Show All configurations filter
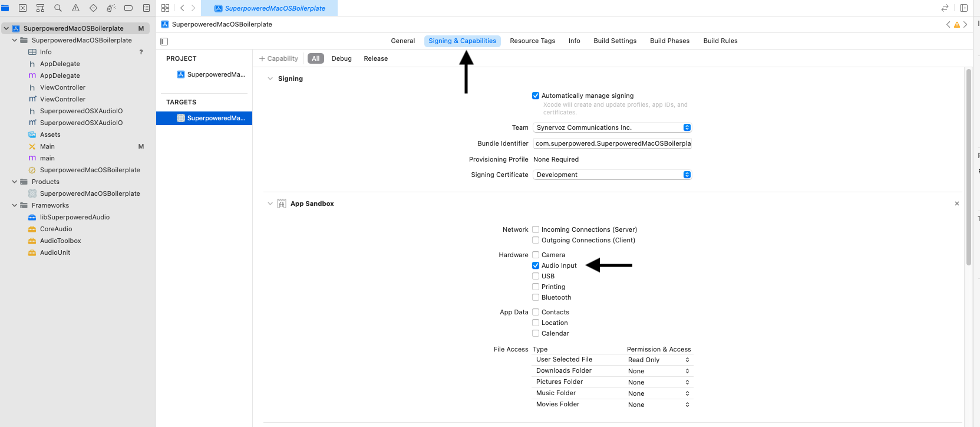 click(x=316, y=58)
